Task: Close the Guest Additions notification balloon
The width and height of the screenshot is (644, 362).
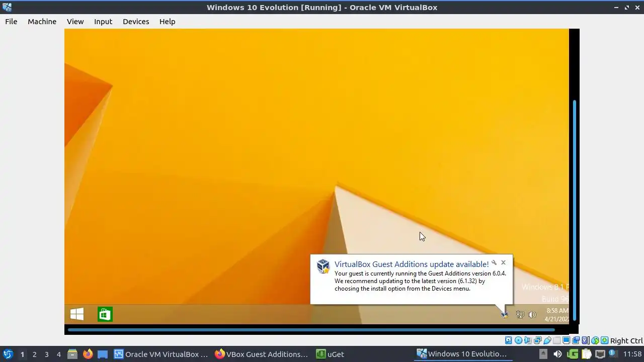Action: tap(503, 262)
